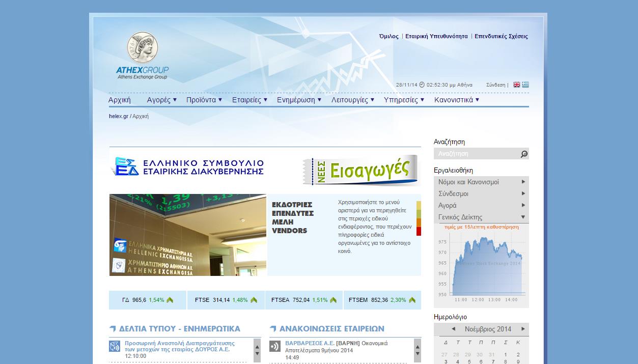Click the exchange building lobby photo
This screenshot has height=364, width=638.
(x=188, y=235)
